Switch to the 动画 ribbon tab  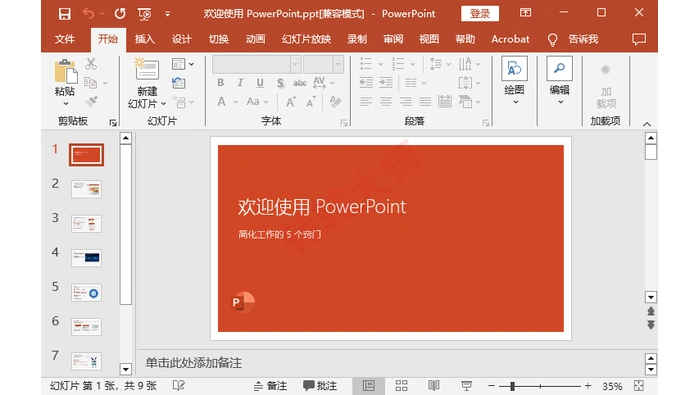(x=255, y=39)
